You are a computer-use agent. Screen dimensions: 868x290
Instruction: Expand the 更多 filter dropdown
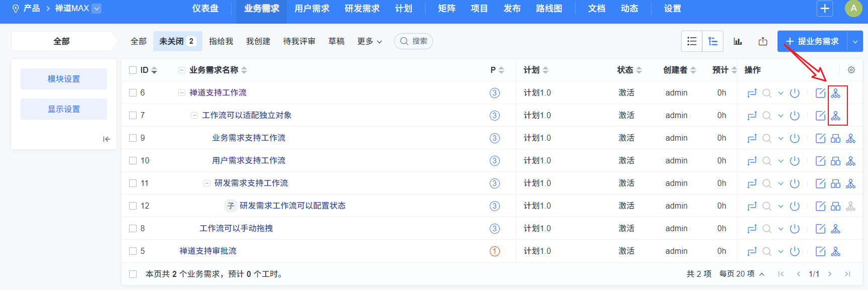click(370, 41)
